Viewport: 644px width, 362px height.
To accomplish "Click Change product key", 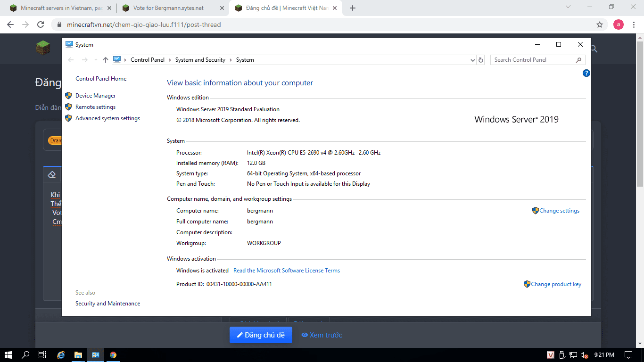I will [556, 284].
